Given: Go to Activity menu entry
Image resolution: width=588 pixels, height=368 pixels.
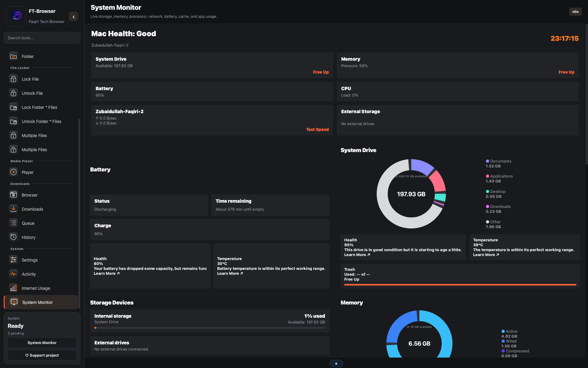Looking at the screenshot, I should click(x=41, y=274).
